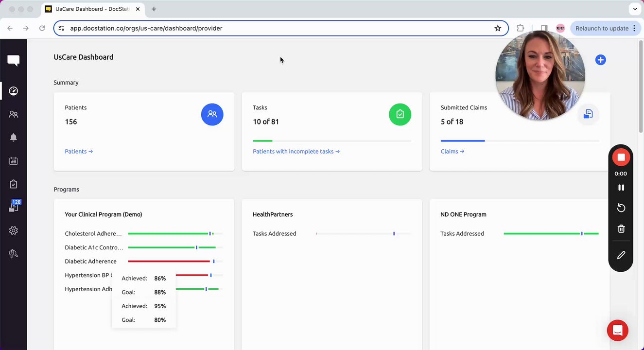Go back in browser history
Image resolution: width=644 pixels, height=350 pixels.
pyautogui.click(x=10, y=28)
